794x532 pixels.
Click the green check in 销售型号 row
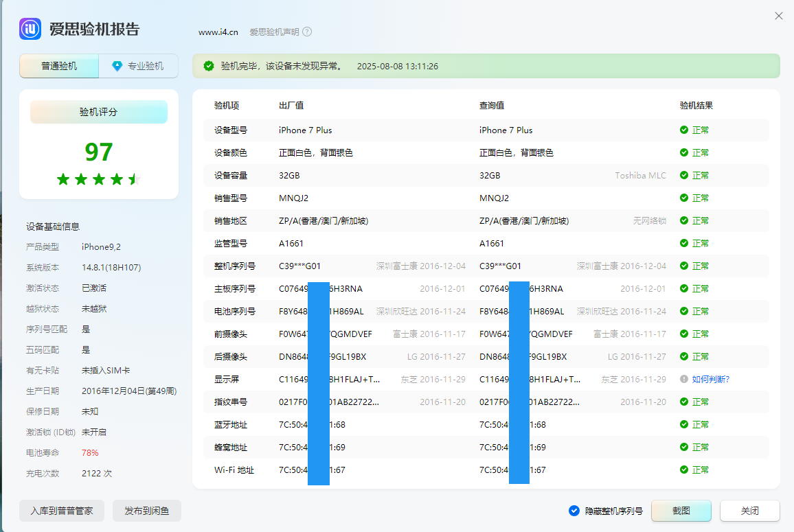(684, 198)
